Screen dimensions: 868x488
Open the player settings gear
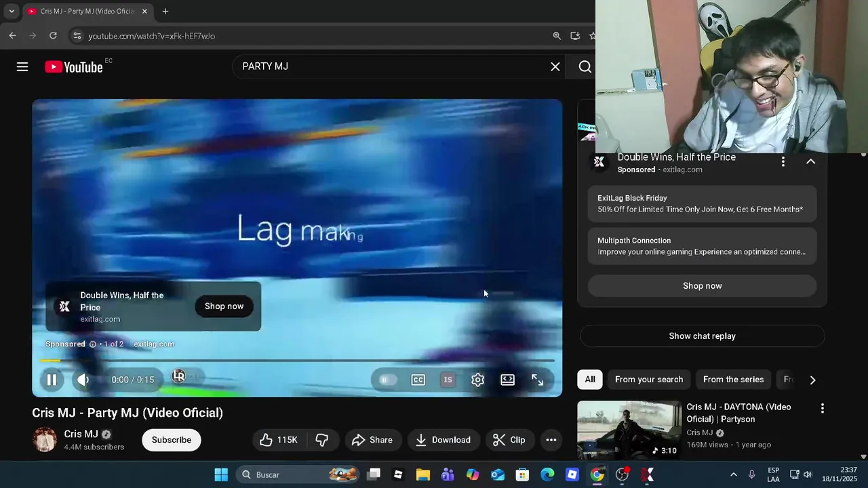(x=478, y=380)
